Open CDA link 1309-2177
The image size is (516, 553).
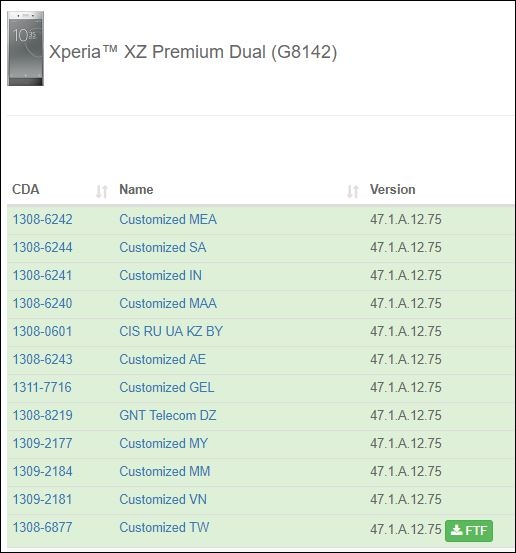[x=42, y=443]
